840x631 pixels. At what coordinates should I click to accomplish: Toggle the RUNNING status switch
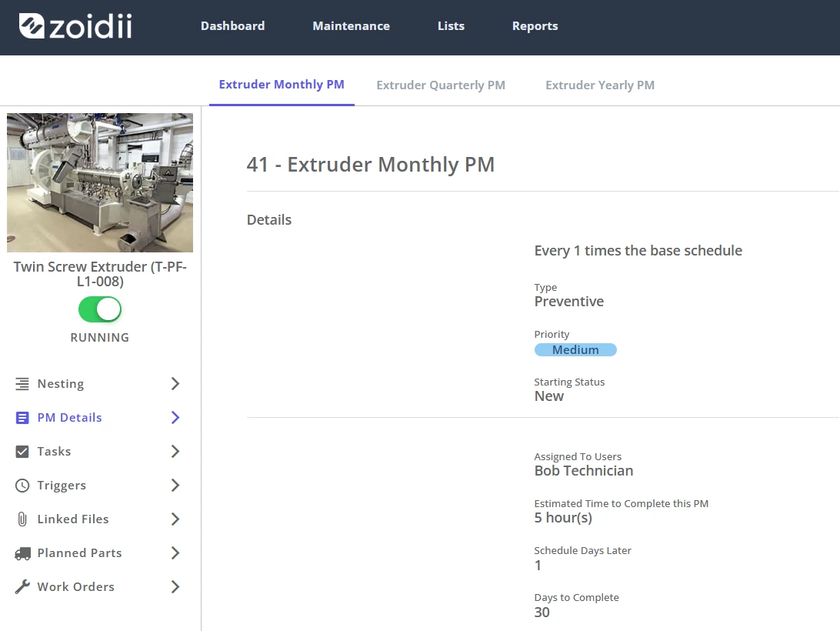[100, 309]
